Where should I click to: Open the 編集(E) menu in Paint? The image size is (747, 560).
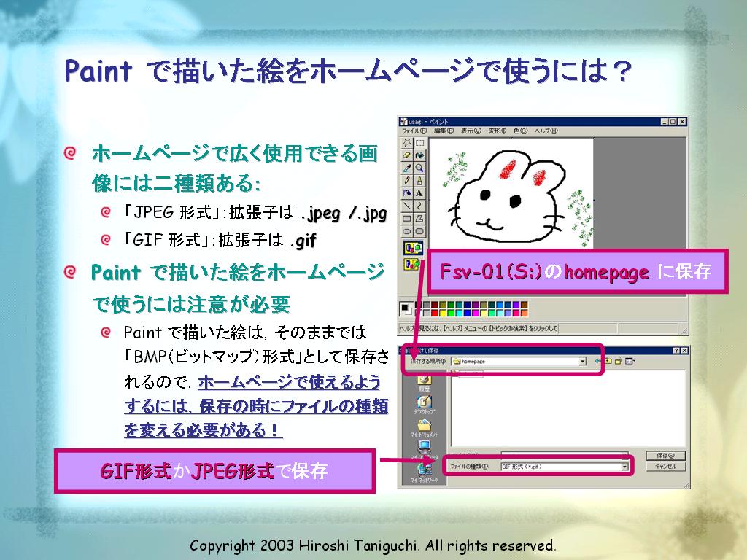(444, 131)
